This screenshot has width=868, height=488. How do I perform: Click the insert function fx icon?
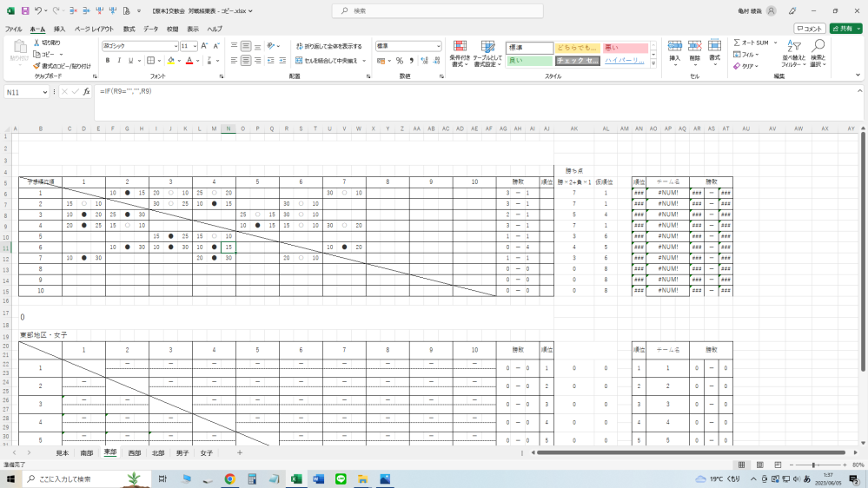86,91
